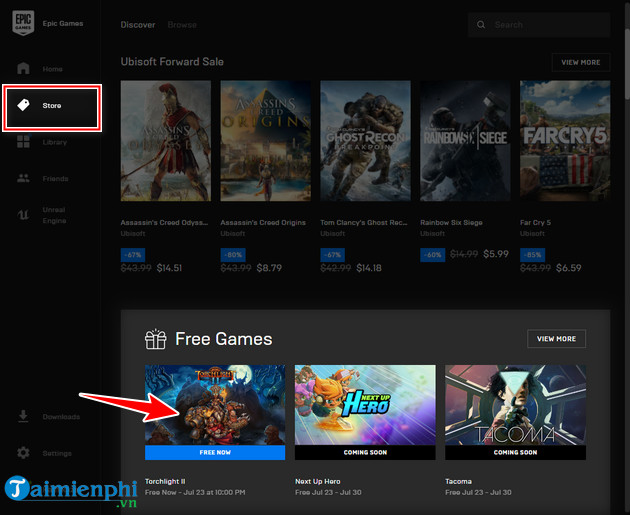Open Tacoma banner image

tap(515, 405)
